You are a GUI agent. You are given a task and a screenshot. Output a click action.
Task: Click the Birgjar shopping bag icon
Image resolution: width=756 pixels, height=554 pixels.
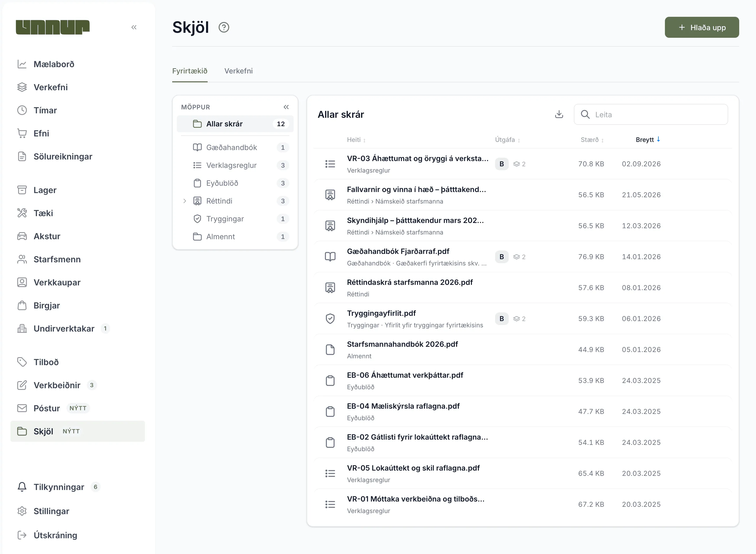coord(22,306)
